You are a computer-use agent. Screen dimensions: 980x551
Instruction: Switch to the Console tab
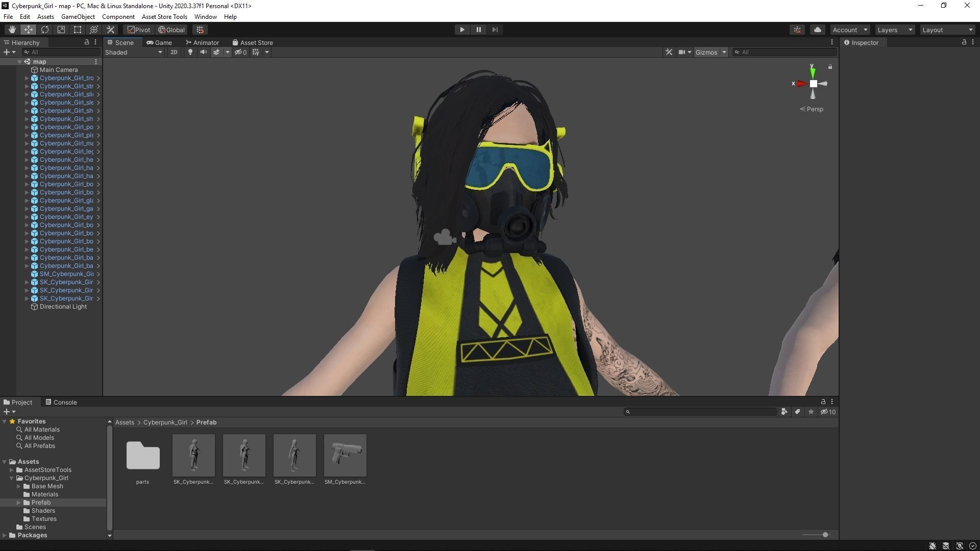pyautogui.click(x=61, y=402)
